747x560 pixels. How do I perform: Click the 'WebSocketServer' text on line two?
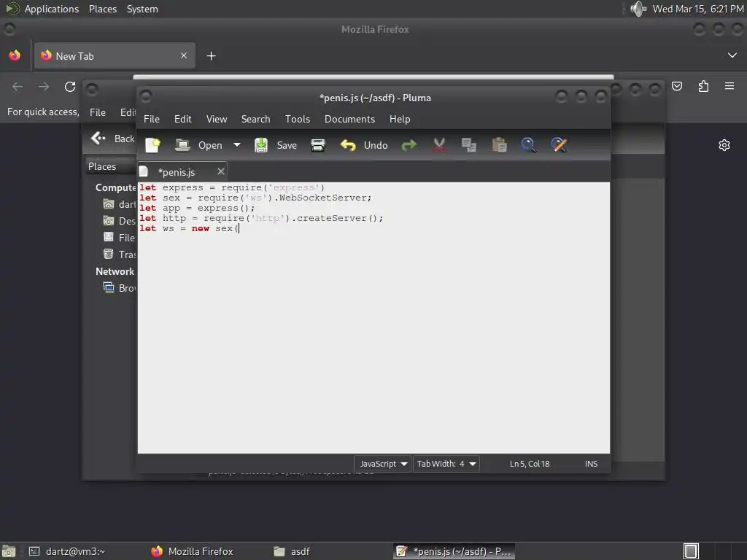click(322, 198)
